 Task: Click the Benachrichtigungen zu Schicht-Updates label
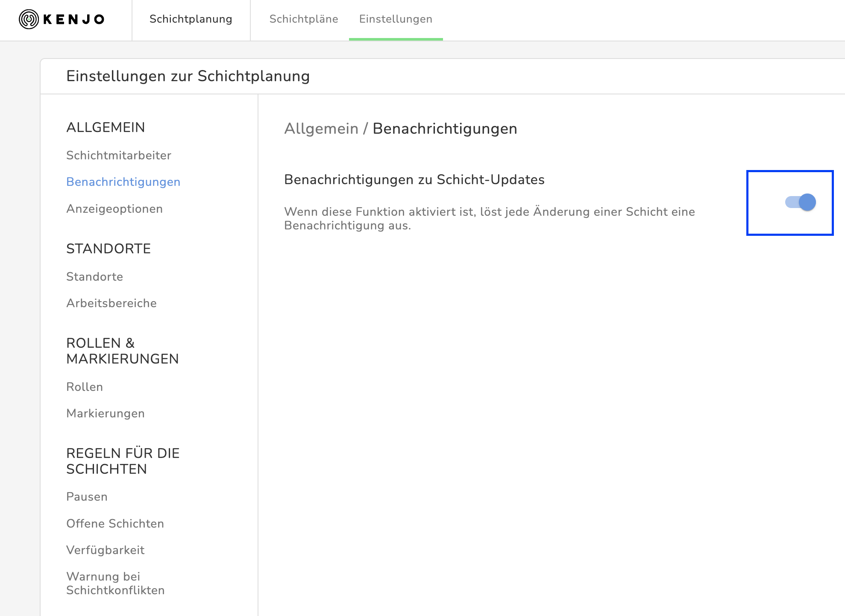pyautogui.click(x=414, y=180)
